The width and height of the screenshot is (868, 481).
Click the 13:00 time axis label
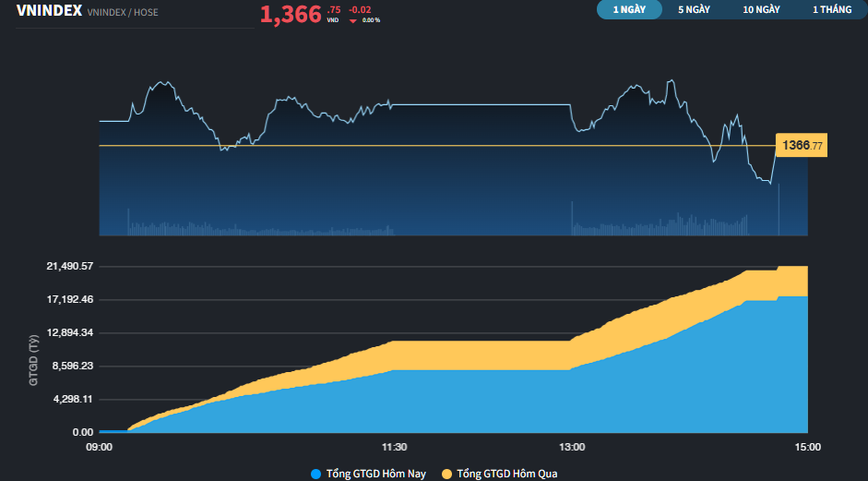(x=572, y=447)
